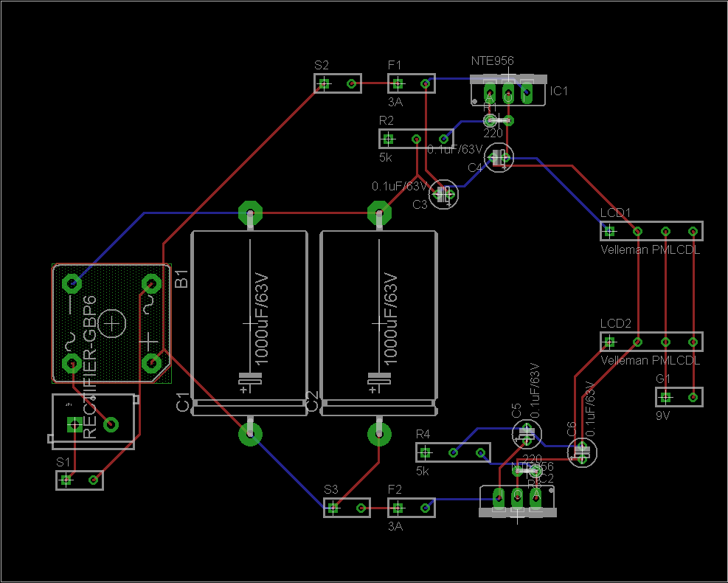Pick the C3 0.1uF capacitor footprint
Viewport: 728px width, 583px height.
pos(444,195)
